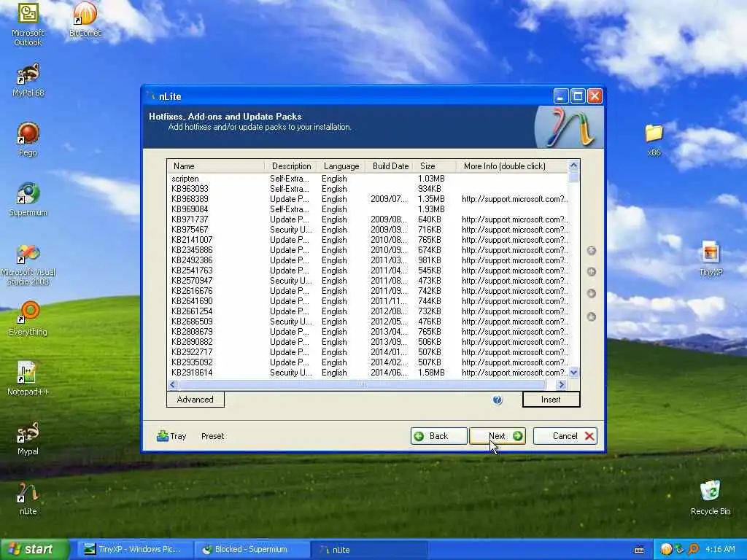Select the Microsoft Visual Studio 2008 shortcut

point(28,264)
